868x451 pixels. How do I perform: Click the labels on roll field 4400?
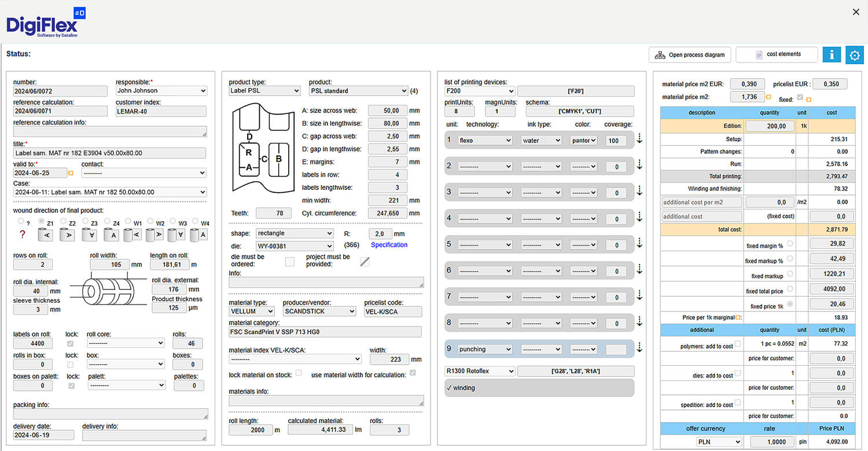(33, 343)
